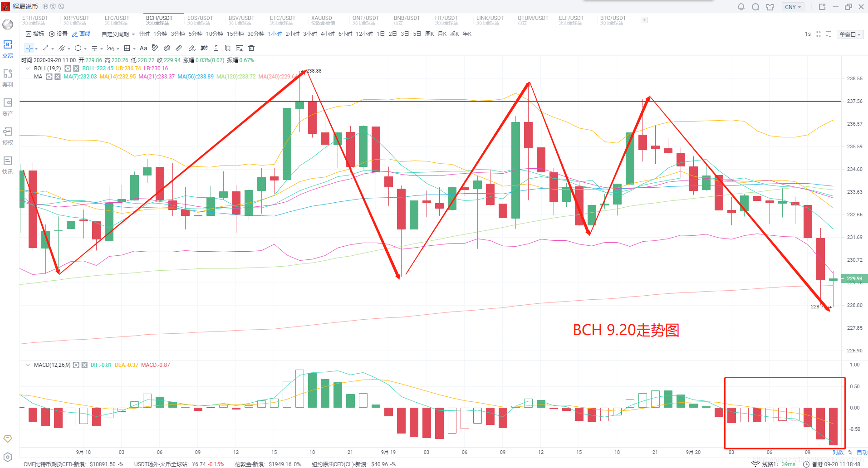
Task: Select the 1小时 timeframe
Action: click(275, 34)
